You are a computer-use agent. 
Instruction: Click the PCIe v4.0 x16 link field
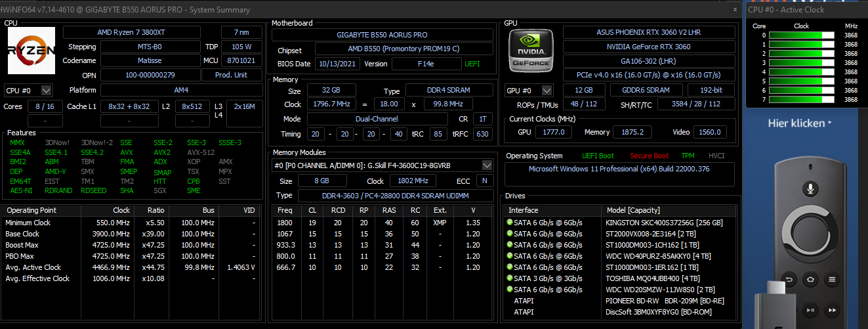click(648, 75)
